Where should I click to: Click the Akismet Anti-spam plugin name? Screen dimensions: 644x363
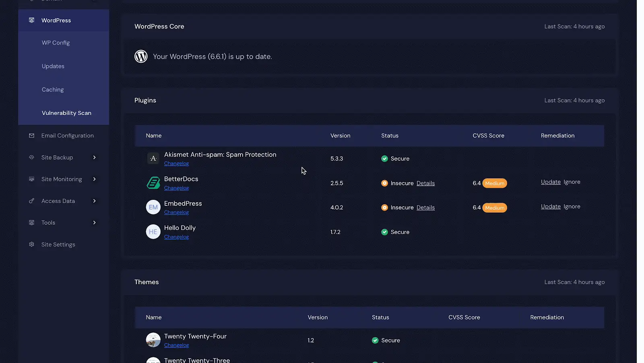click(x=220, y=154)
